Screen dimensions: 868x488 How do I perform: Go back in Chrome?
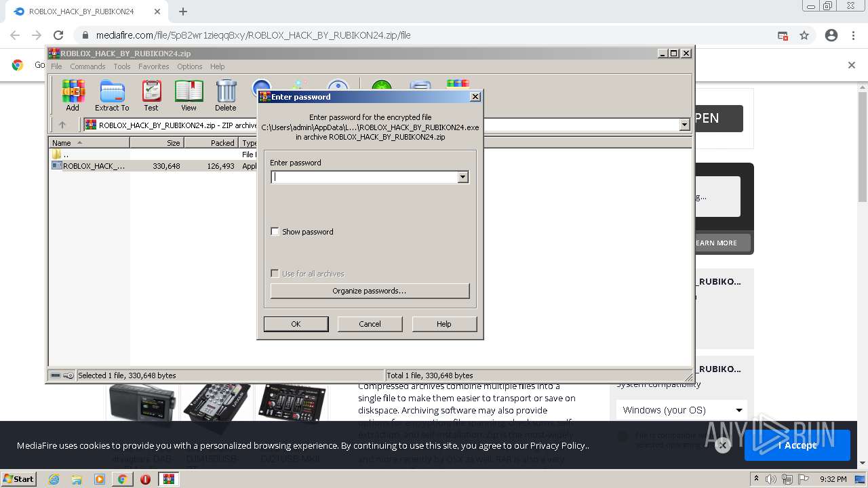point(15,35)
